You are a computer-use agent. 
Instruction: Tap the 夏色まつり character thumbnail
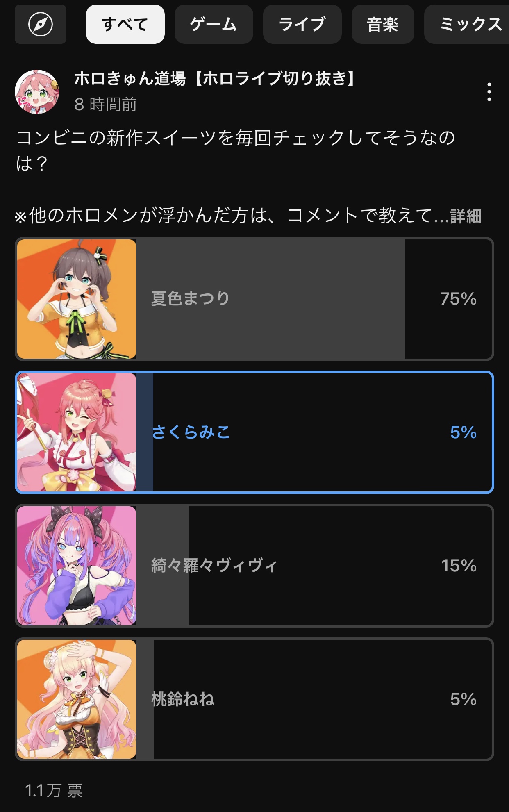click(x=77, y=299)
